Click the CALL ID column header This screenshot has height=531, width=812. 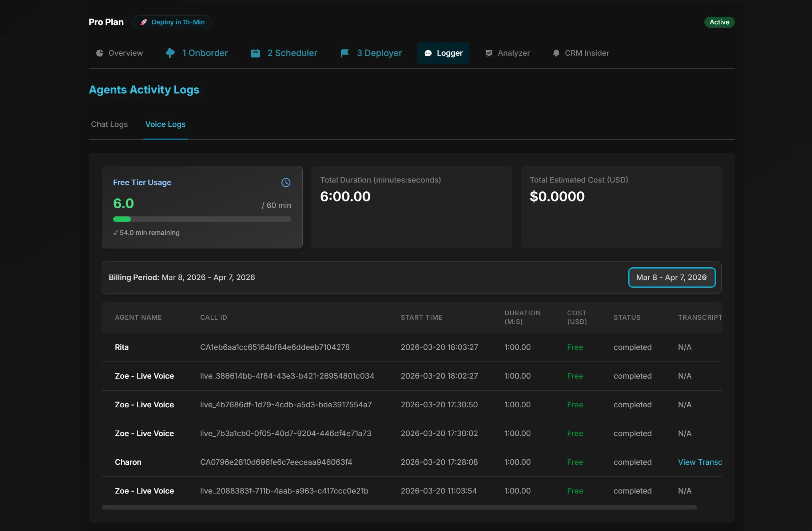(214, 318)
